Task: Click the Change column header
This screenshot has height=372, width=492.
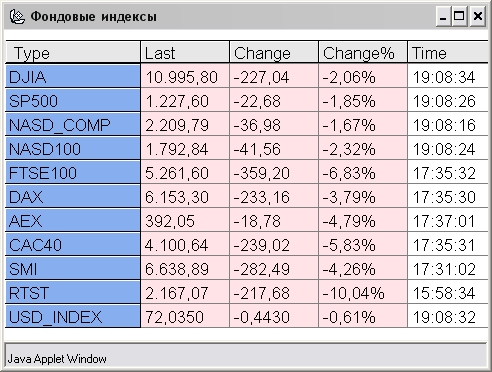Action: point(274,52)
